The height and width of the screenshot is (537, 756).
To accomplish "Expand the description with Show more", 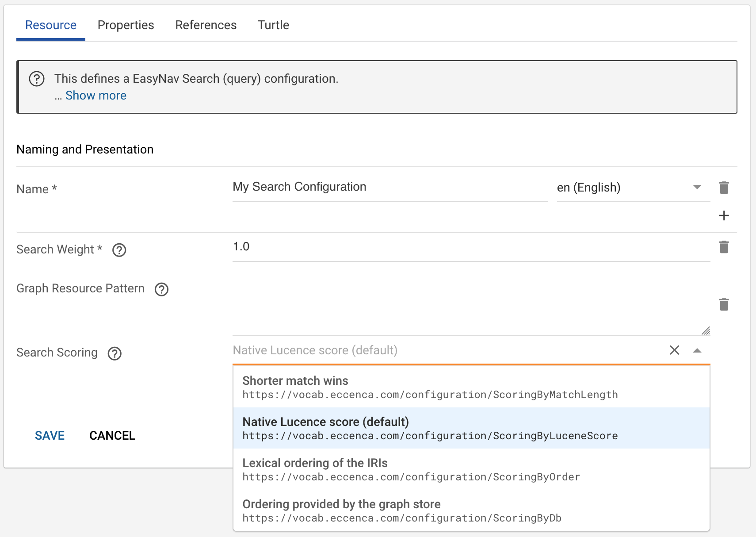I will [95, 95].
